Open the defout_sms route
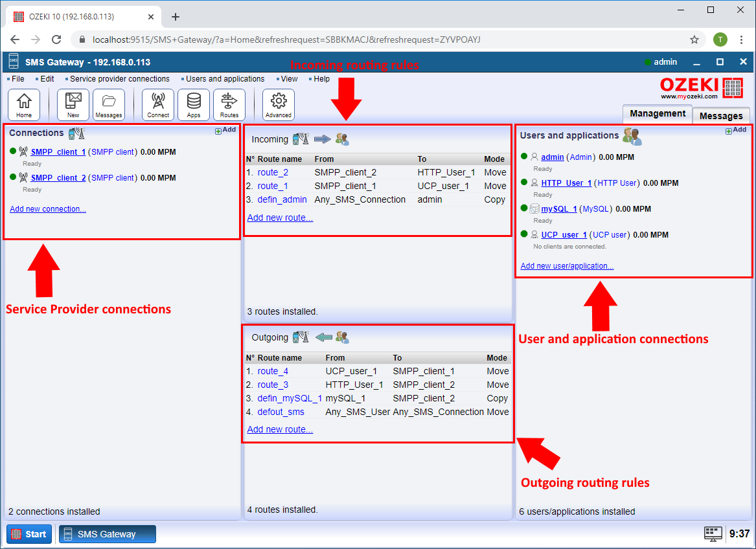Viewport: 756px width, 549px height. tap(281, 412)
